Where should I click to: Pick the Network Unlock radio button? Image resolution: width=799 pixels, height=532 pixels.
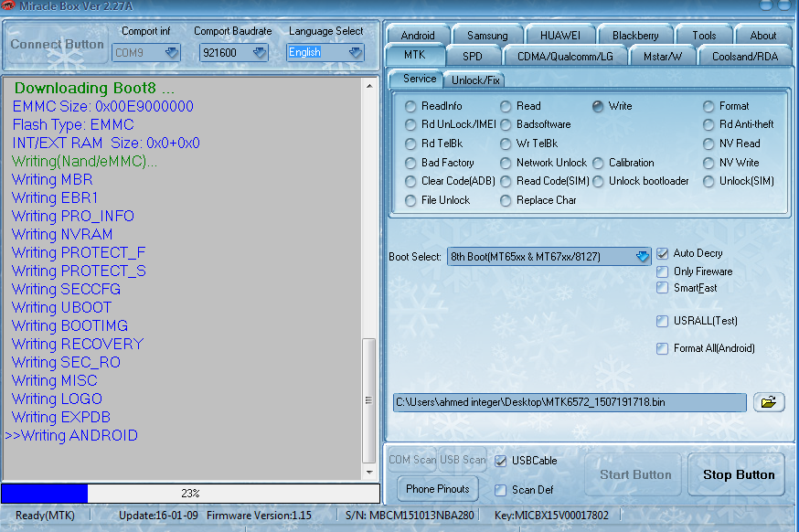click(506, 163)
